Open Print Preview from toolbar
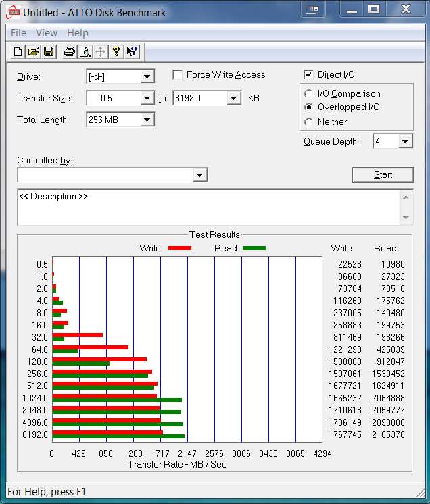The width and height of the screenshot is (430, 504). tap(85, 52)
